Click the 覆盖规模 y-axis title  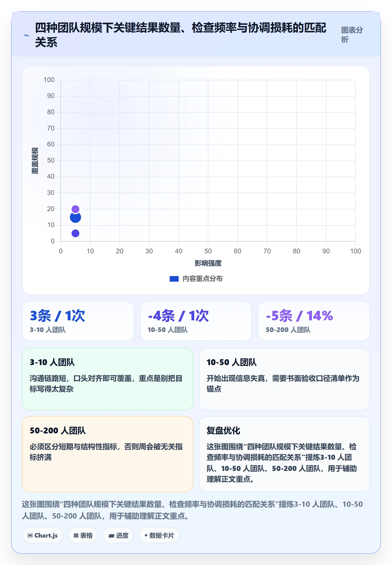click(x=35, y=161)
